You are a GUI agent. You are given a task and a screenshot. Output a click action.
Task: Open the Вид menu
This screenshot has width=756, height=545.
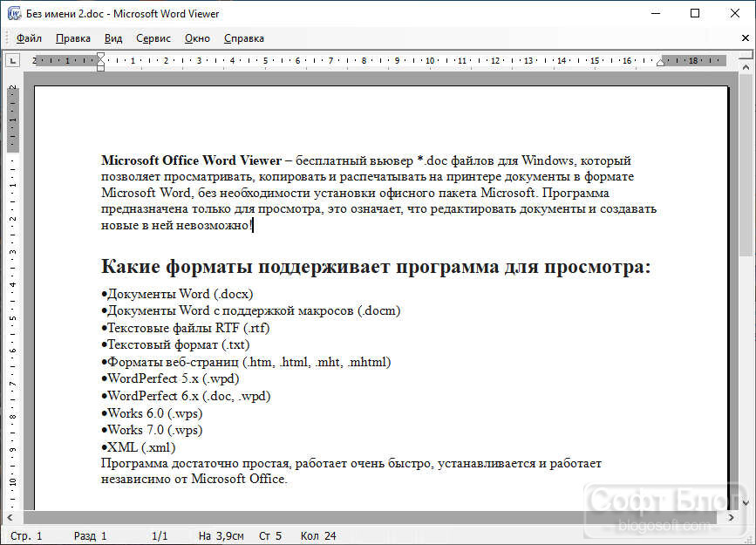click(113, 38)
